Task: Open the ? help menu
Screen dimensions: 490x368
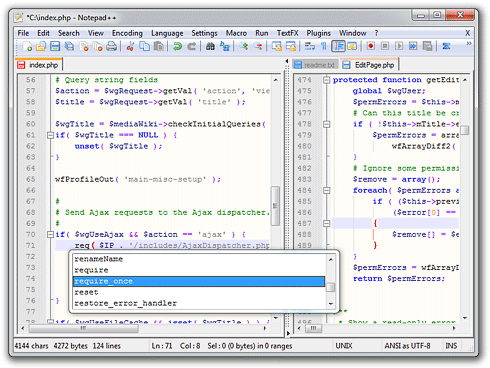Action: (376, 33)
